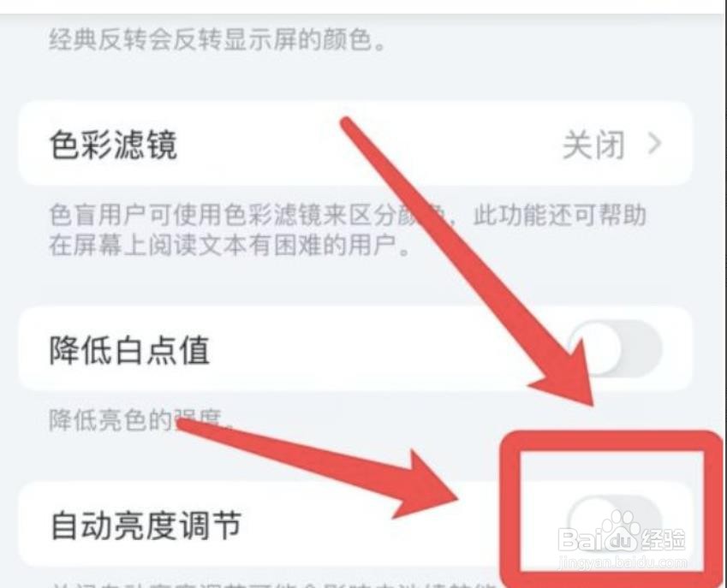The width and height of the screenshot is (727, 588).
Task: Toggle the 降低白点值 switch
Action: [615, 348]
